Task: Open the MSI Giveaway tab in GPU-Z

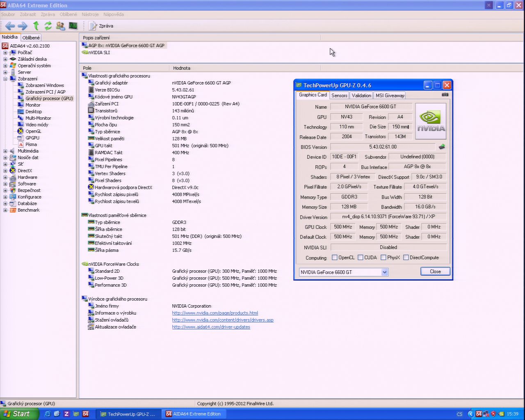Action: pyautogui.click(x=390, y=95)
